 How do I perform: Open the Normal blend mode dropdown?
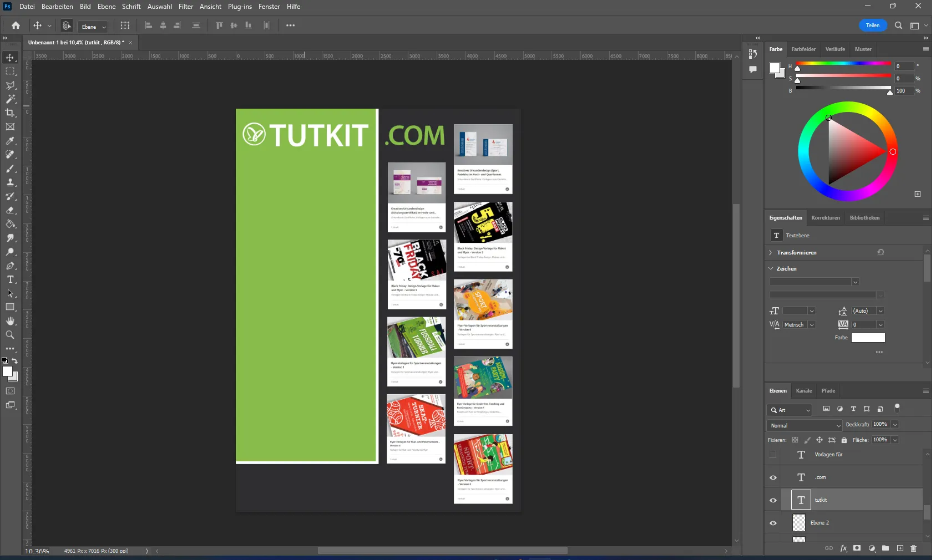tap(805, 425)
